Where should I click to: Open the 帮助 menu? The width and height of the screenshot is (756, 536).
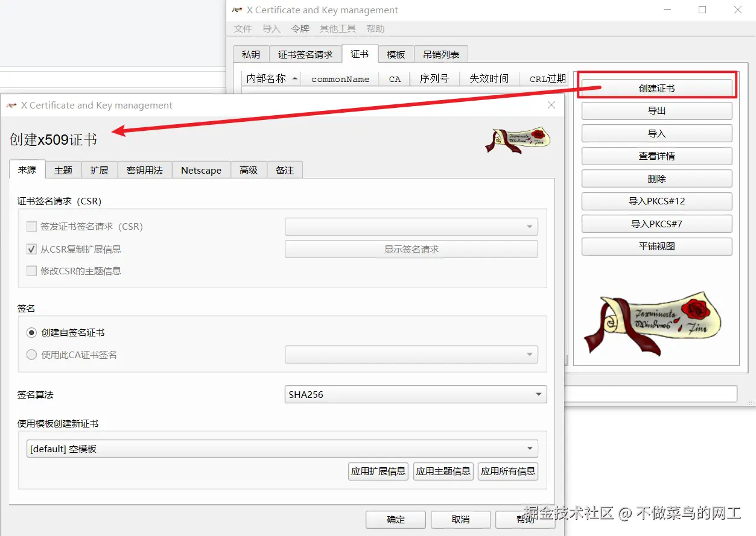tap(375, 28)
